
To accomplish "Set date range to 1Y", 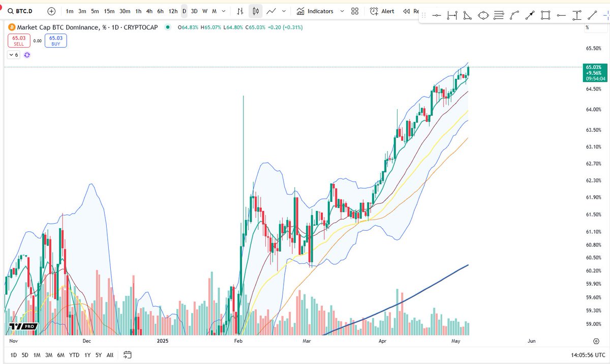I will (x=87, y=355).
